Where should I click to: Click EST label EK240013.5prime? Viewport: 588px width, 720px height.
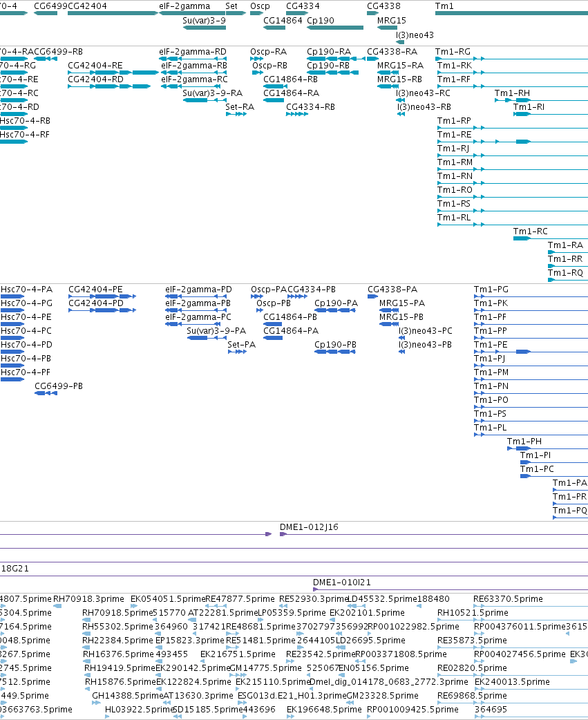click(x=512, y=682)
